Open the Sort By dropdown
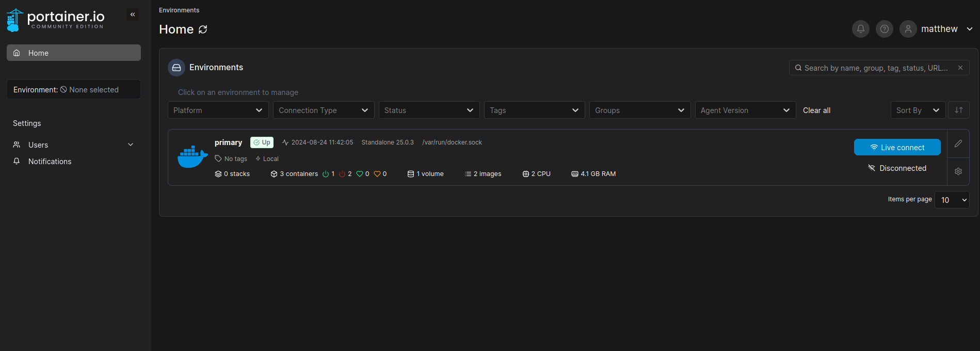Viewport: 980px width, 351px height. pyautogui.click(x=918, y=110)
